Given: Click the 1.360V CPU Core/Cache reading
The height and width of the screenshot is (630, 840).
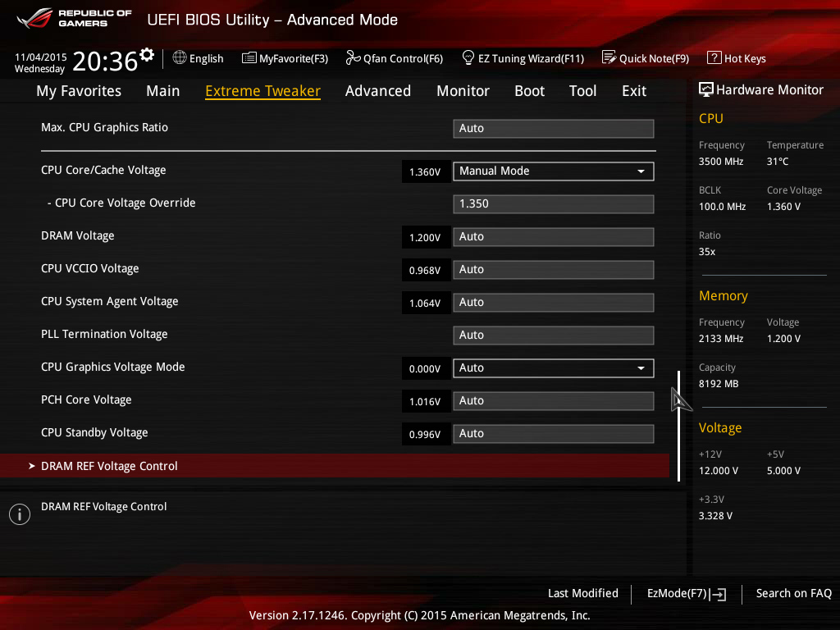Looking at the screenshot, I should 425,172.
